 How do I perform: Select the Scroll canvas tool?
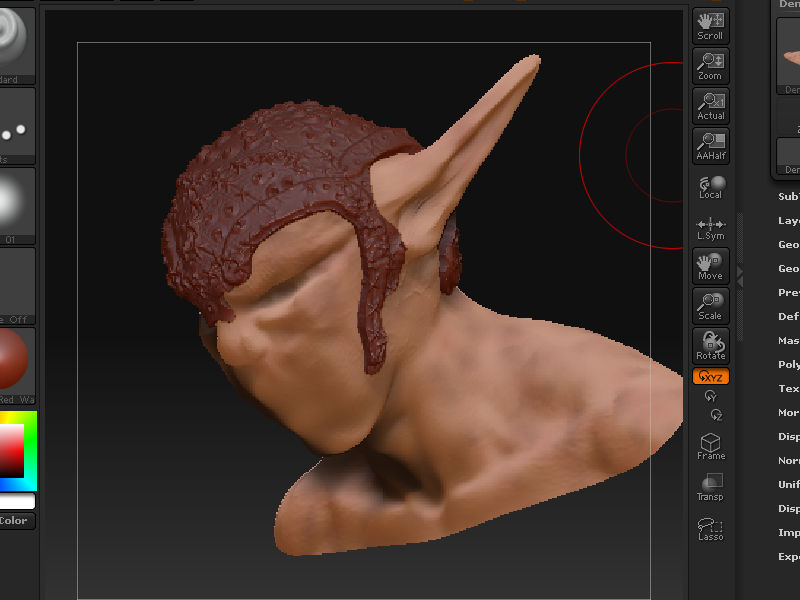point(710,26)
